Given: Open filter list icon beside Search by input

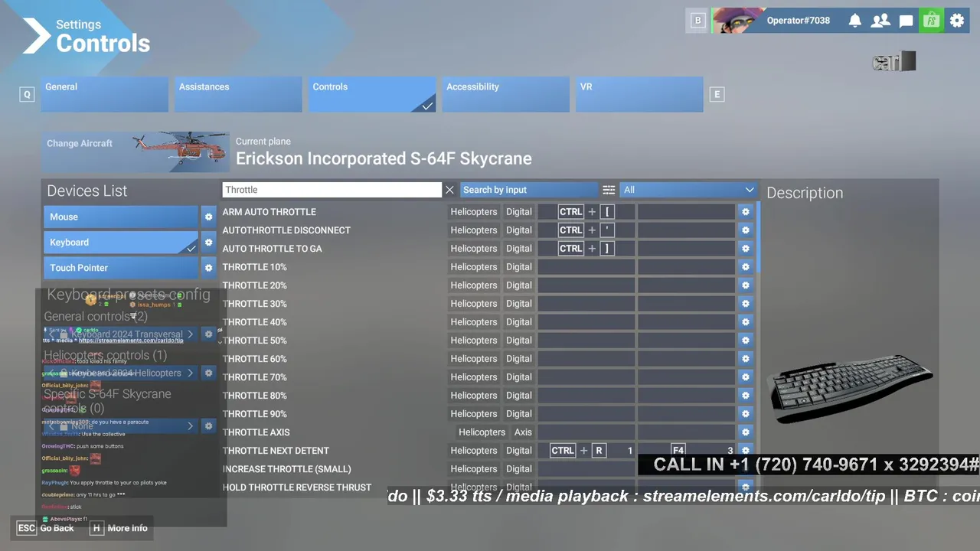Looking at the screenshot, I should click(609, 190).
